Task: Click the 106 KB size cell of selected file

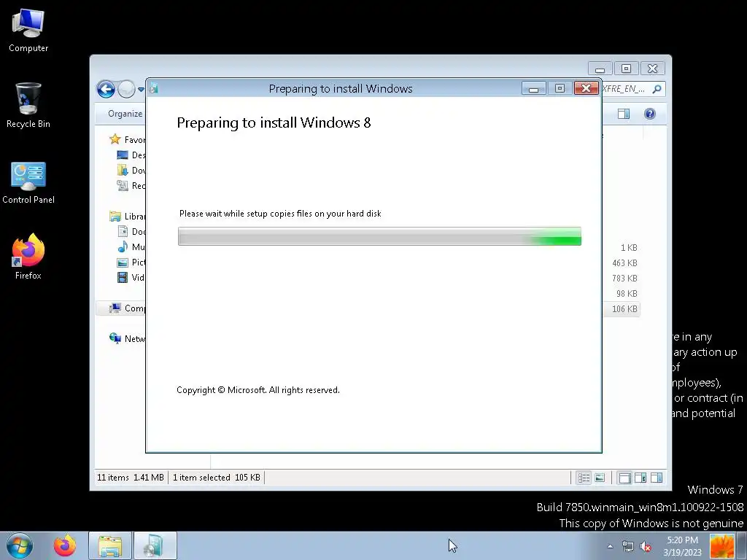Action: (624, 309)
